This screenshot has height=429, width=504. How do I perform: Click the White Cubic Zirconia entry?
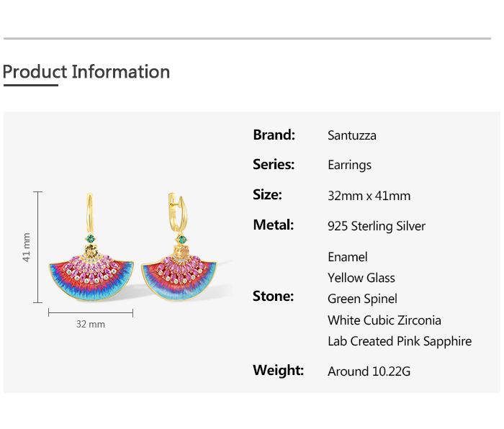(x=384, y=320)
